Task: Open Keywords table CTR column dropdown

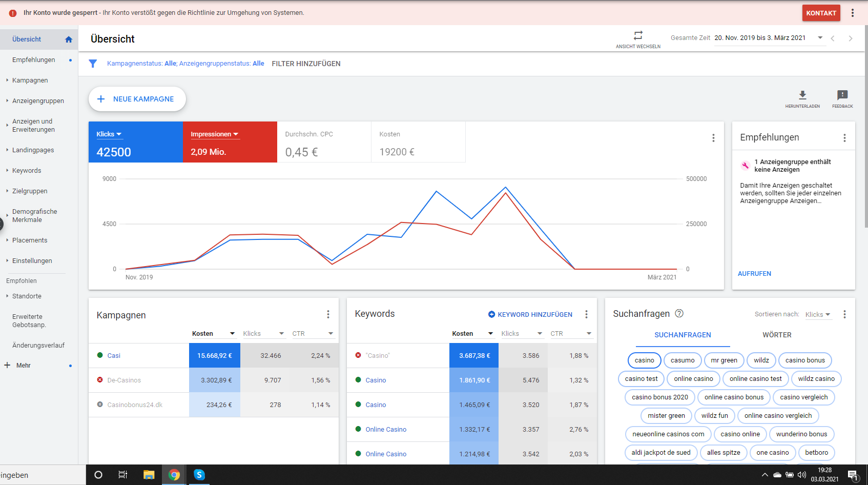Action: click(x=589, y=334)
